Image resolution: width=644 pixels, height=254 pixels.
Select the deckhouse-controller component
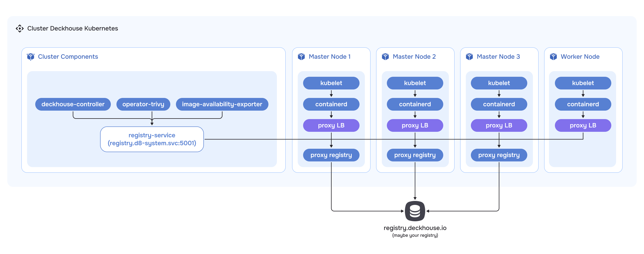pyautogui.click(x=73, y=104)
